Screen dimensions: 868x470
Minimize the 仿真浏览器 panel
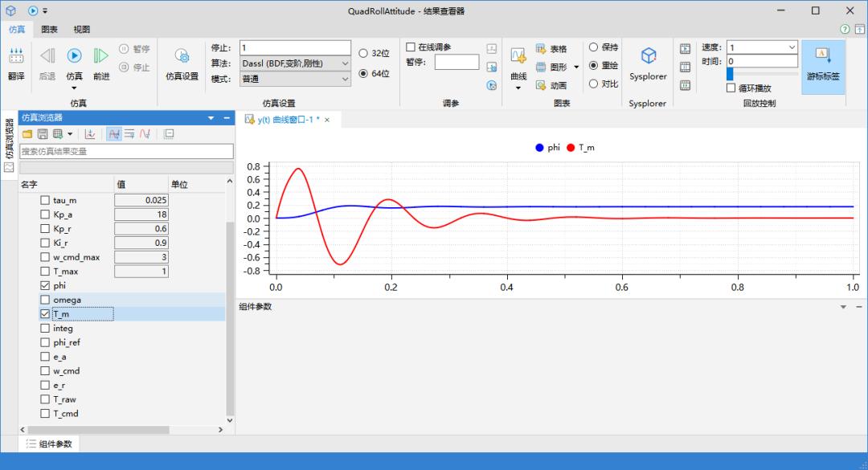click(227, 118)
